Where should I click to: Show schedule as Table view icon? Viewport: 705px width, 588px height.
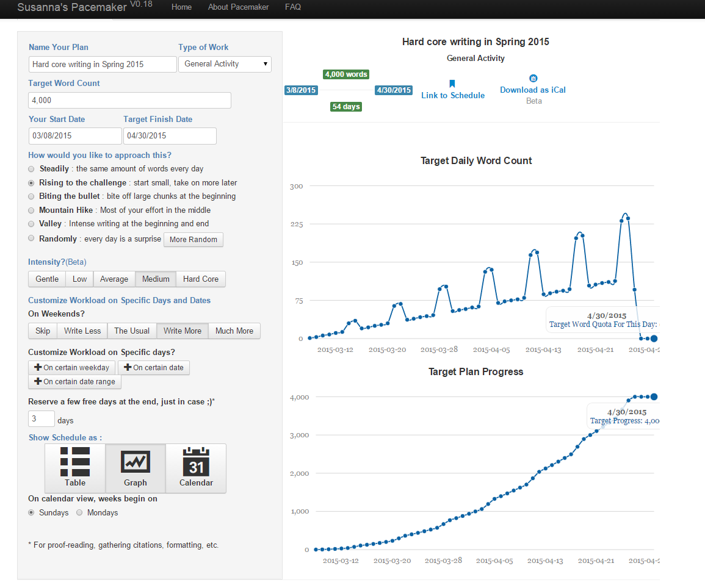pos(75,462)
